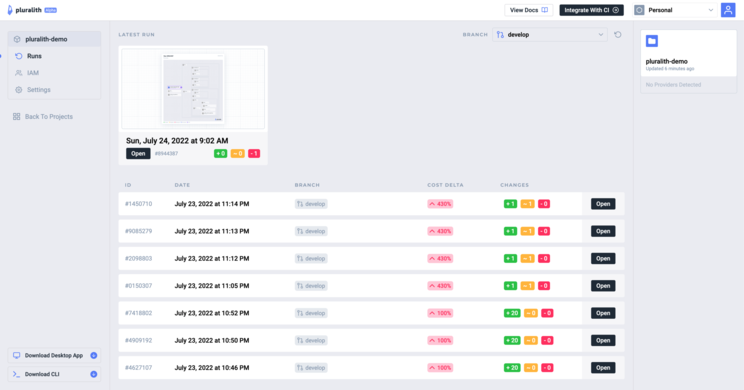Click latest run red -1 badge
The height and width of the screenshot is (390, 744).
254,153
